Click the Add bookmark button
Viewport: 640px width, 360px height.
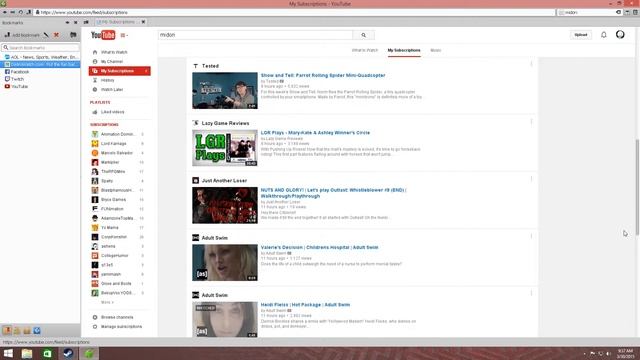pyautogui.click(x=22, y=35)
